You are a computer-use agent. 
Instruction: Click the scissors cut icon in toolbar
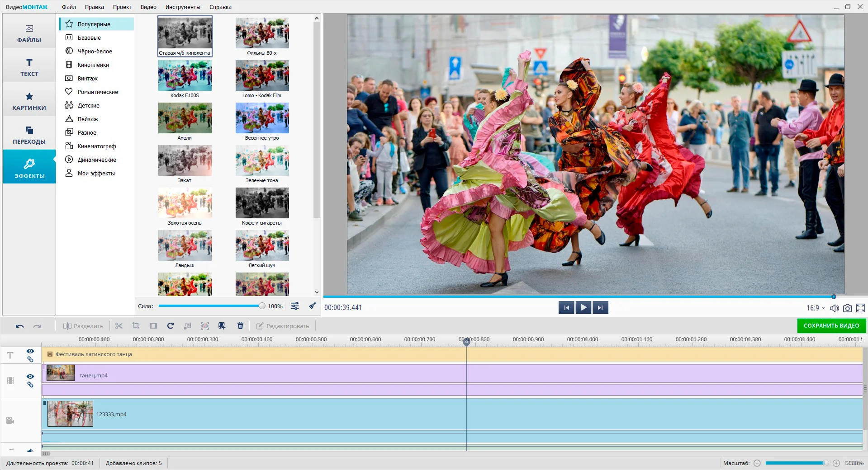pos(119,326)
